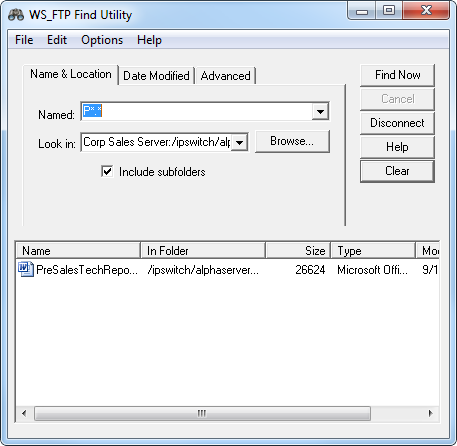Screen dimensions: 457x446
Task: Click the scroll left arrow in results
Action: [24, 413]
